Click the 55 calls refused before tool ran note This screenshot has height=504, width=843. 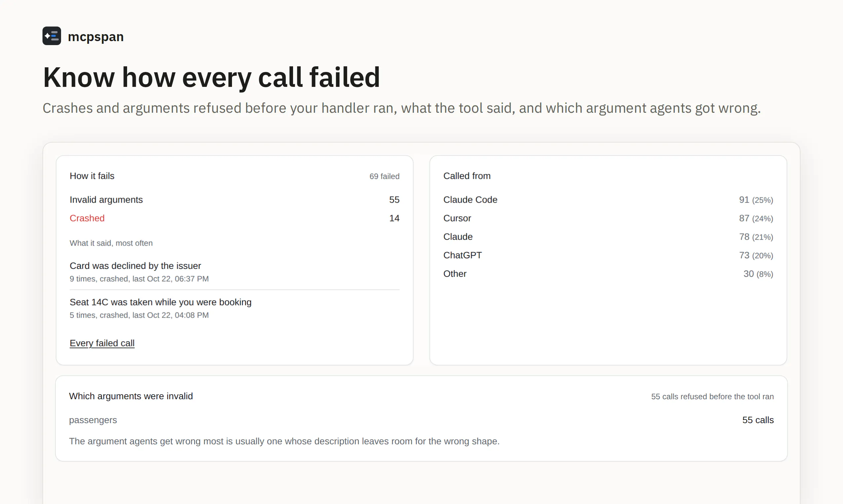point(712,397)
